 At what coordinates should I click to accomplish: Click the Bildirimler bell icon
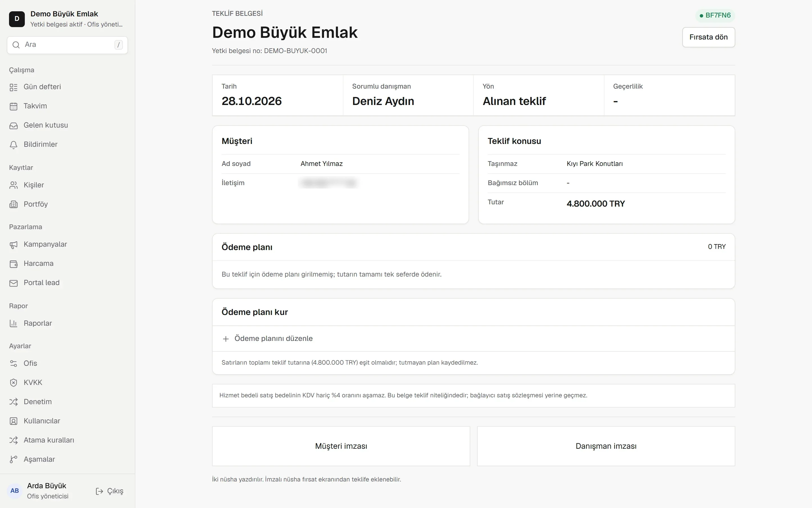(x=14, y=145)
